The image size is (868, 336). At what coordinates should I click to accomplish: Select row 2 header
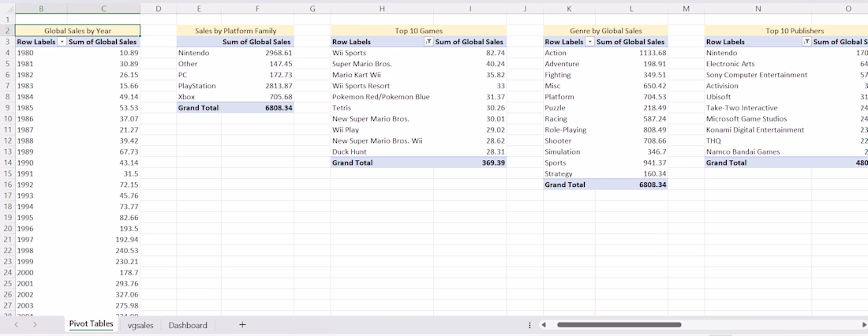pos(7,31)
